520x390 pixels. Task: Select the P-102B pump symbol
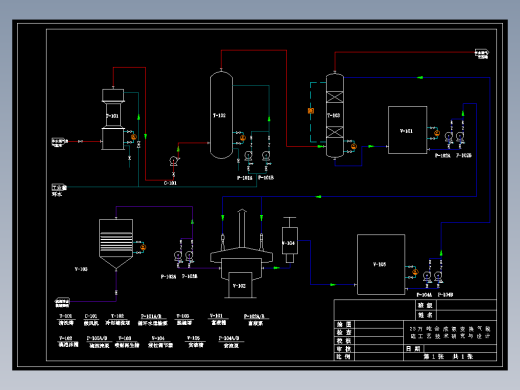(x=460, y=136)
